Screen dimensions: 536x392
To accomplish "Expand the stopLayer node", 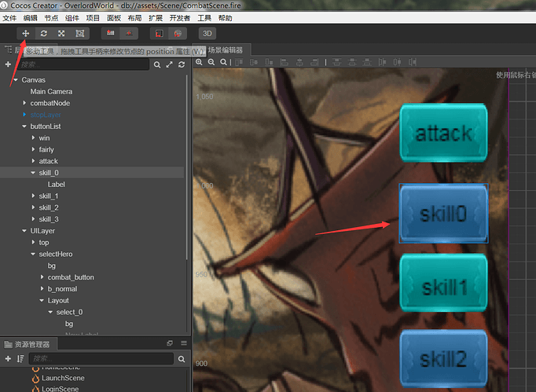I will 24,115.
